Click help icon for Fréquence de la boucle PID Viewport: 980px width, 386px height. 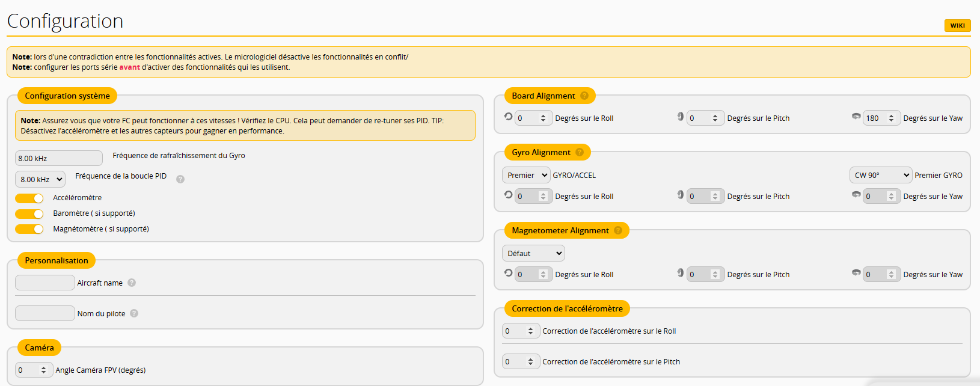[x=180, y=179]
